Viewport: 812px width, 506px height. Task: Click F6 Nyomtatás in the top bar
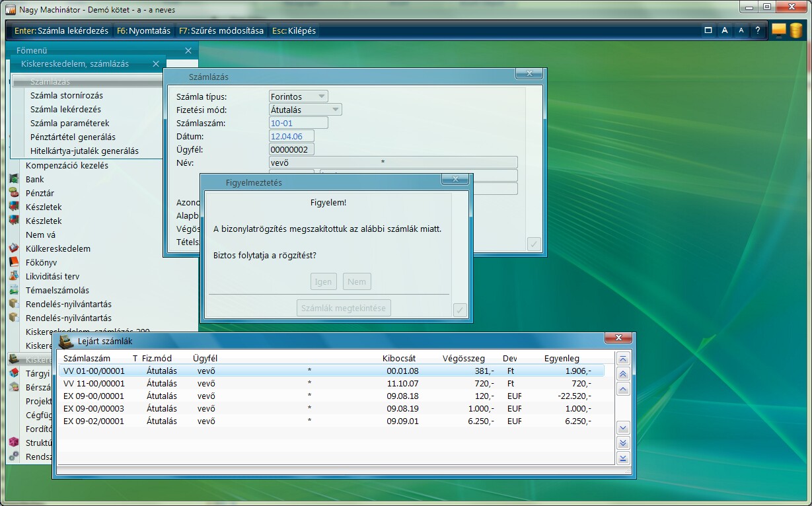pos(143,31)
